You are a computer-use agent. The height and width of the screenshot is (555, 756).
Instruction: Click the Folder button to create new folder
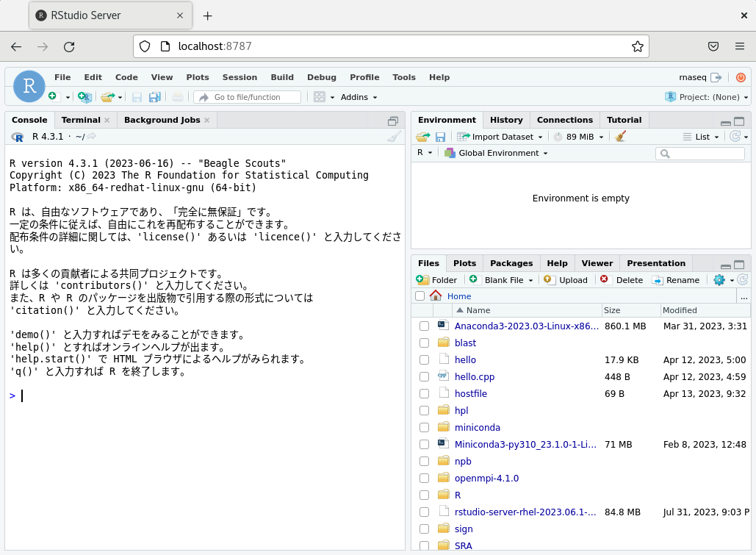pyautogui.click(x=436, y=280)
